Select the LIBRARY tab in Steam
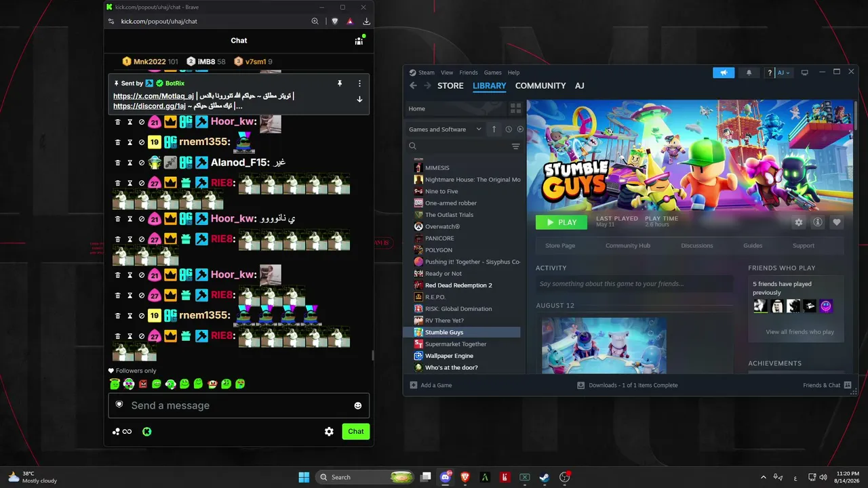 (x=490, y=85)
